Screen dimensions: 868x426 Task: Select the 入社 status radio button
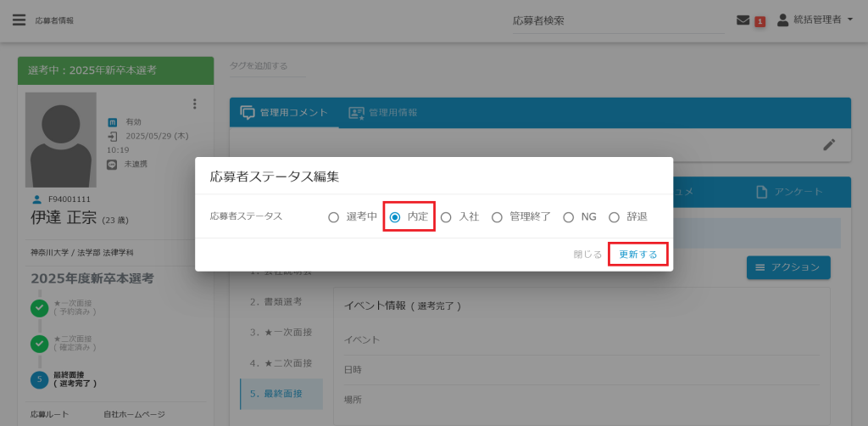pos(446,217)
